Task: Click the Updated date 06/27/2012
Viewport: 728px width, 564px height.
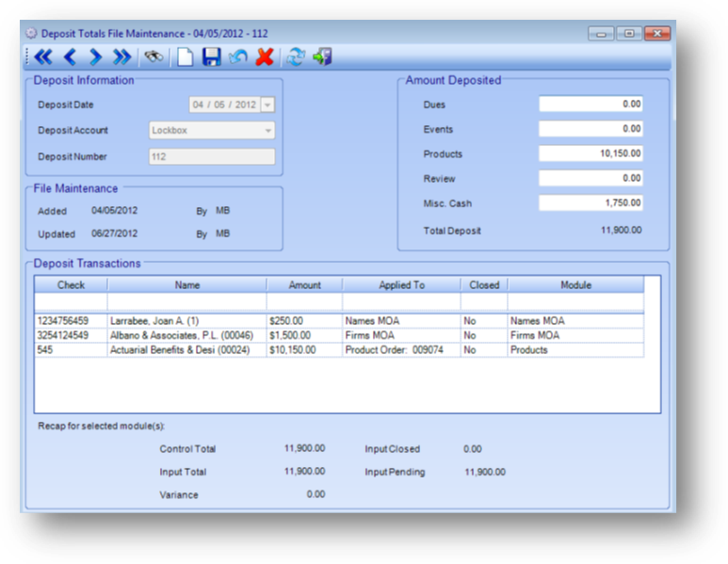Action: click(114, 233)
